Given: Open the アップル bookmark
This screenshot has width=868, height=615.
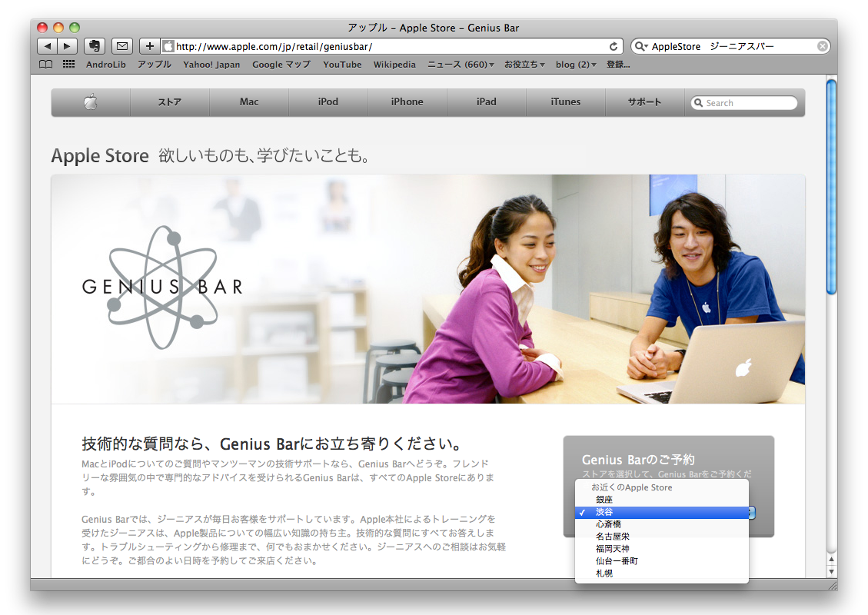Looking at the screenshot, I should (x=155, y=65).
